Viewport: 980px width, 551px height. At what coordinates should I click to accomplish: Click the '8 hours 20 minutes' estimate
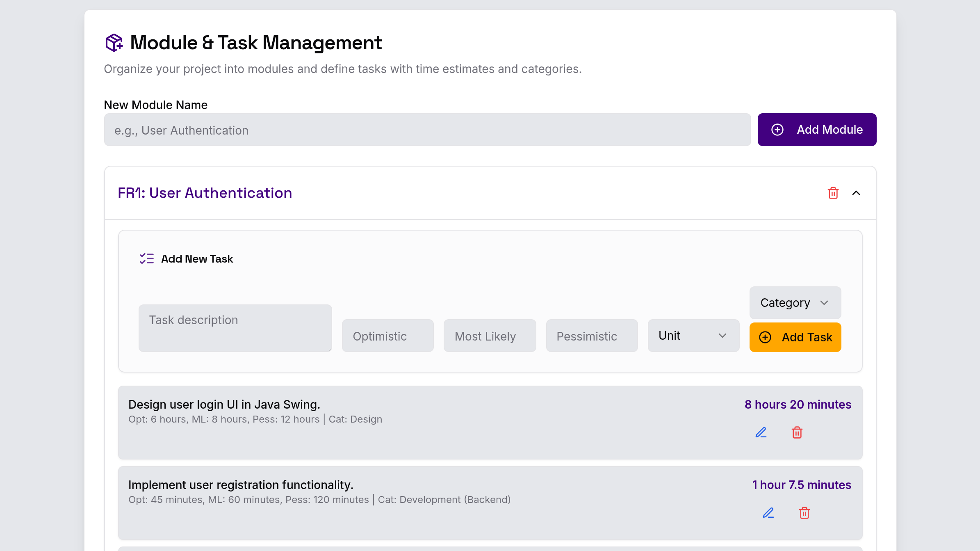798,405
